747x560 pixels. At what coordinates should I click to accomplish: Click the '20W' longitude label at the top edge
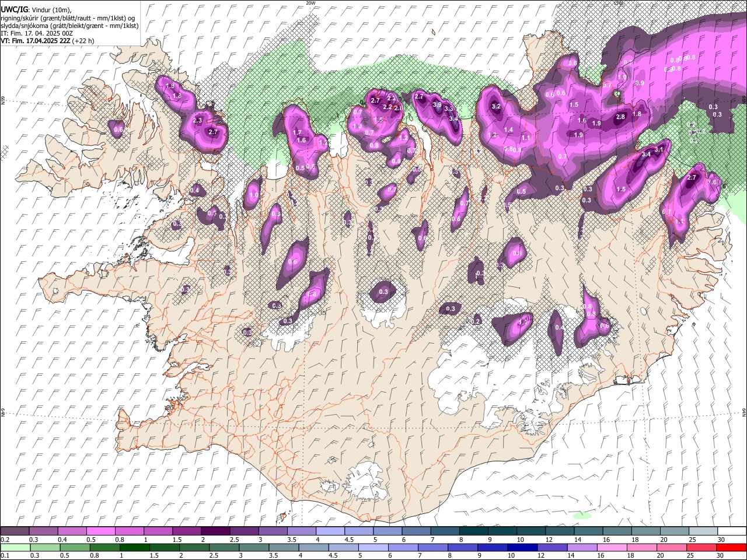[x=310, y=3]
